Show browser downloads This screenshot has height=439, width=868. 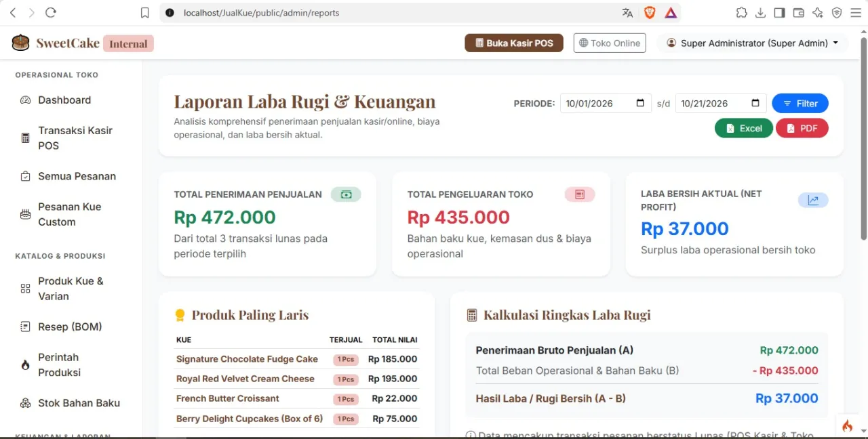tap(760, 13)
